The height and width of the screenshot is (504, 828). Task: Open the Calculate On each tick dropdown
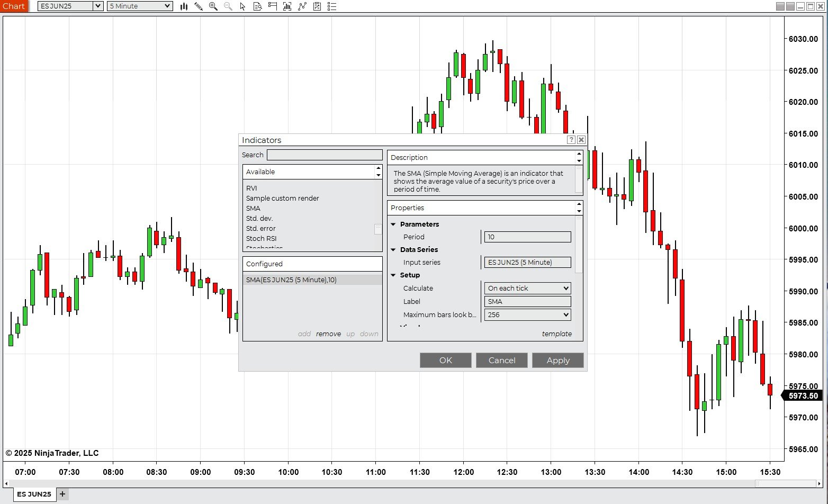click(528, 288)
